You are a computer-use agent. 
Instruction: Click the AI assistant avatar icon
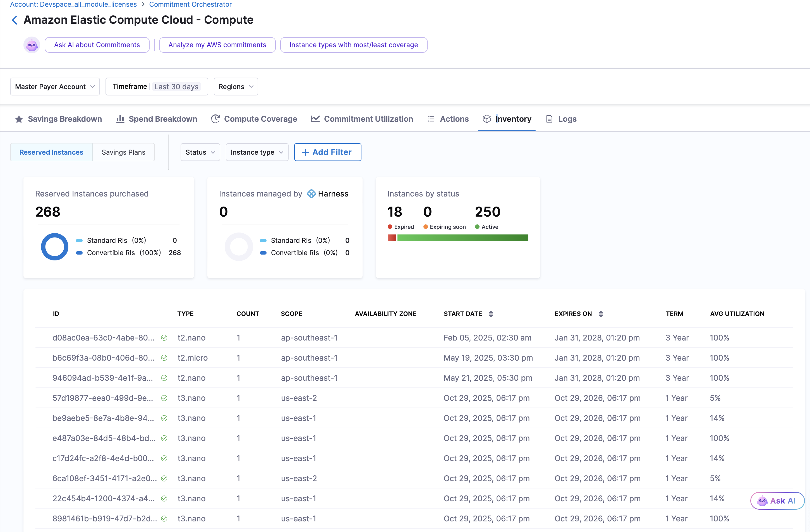pyautogui.click(x=32, y=45)
